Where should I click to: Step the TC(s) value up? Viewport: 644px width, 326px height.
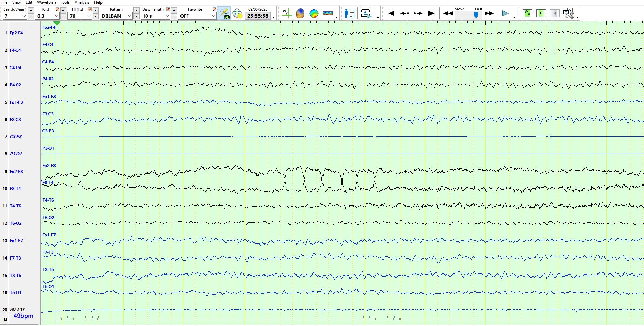click(63, 10)
